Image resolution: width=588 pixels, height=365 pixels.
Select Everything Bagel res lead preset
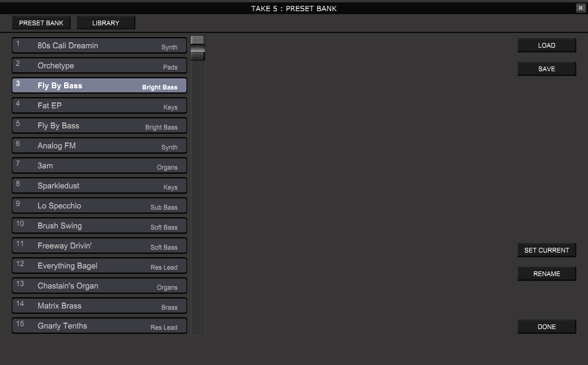click(99, 266)
